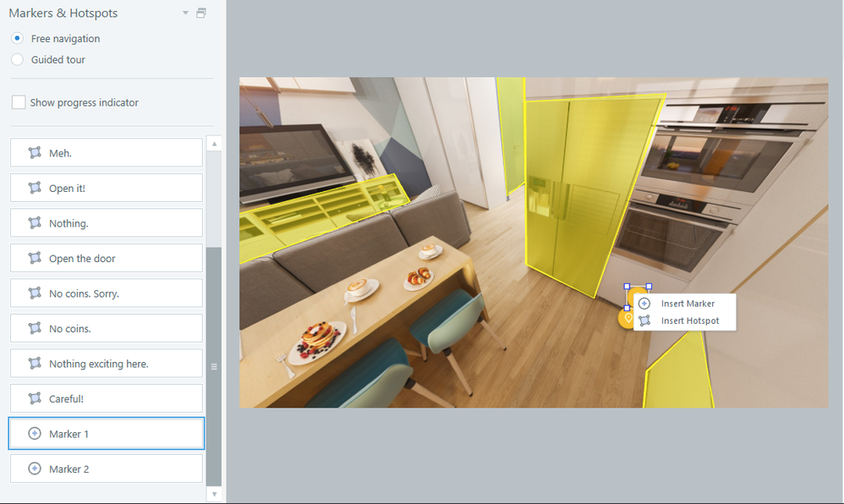The height and width of the screenshot is (504, 844).
Task: Enable Show progress indicator checkbox
Action: coord(19,102)
